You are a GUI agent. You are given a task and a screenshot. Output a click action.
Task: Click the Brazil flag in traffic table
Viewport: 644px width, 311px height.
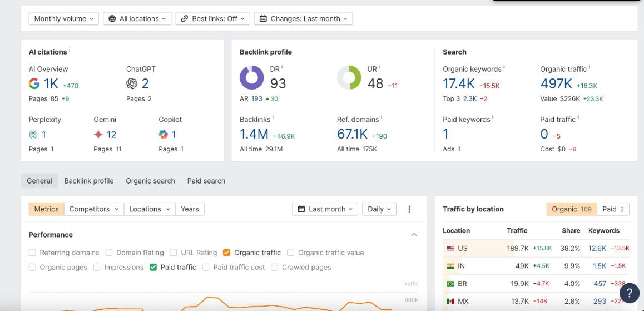coord(450,284)
